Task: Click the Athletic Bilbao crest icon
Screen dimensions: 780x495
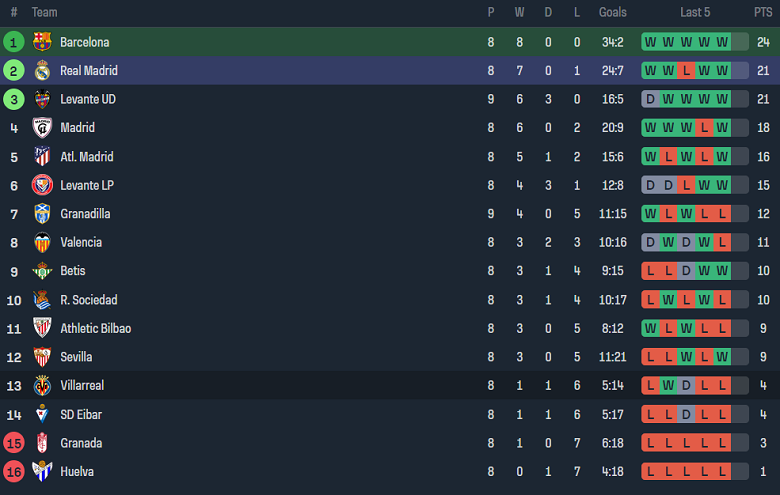Action: click(x=42, y=328)
